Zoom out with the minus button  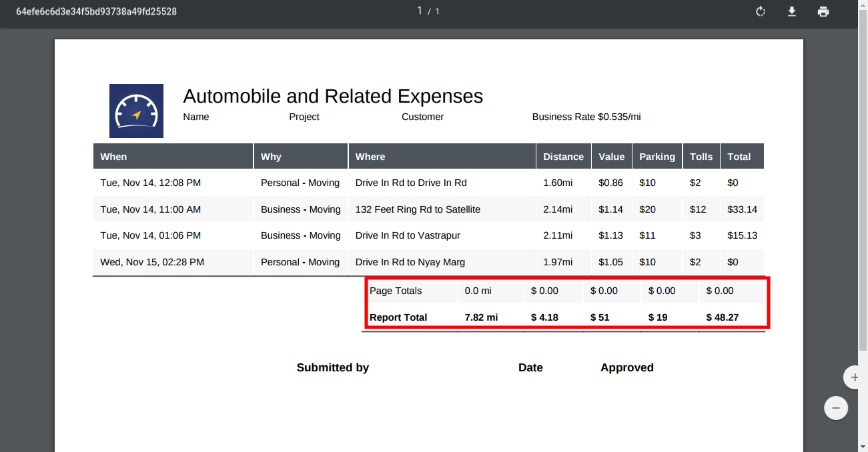(836, 408)
